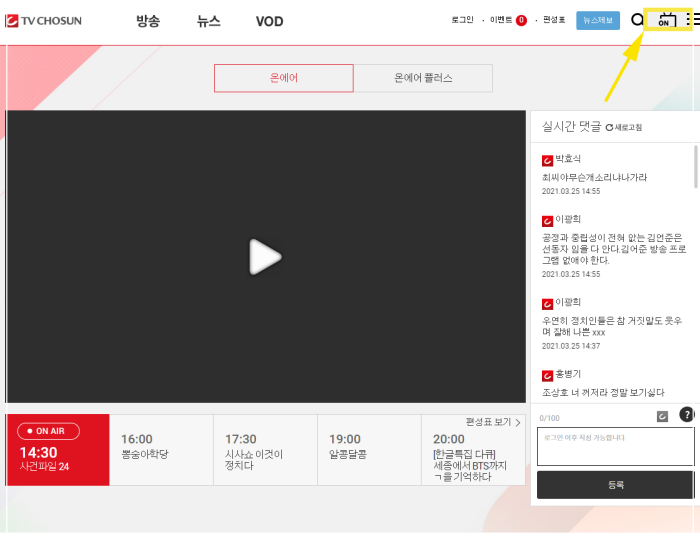Click the small logo icon above comment box
Viewport: 700px width, 545px height.
(662, 416)
